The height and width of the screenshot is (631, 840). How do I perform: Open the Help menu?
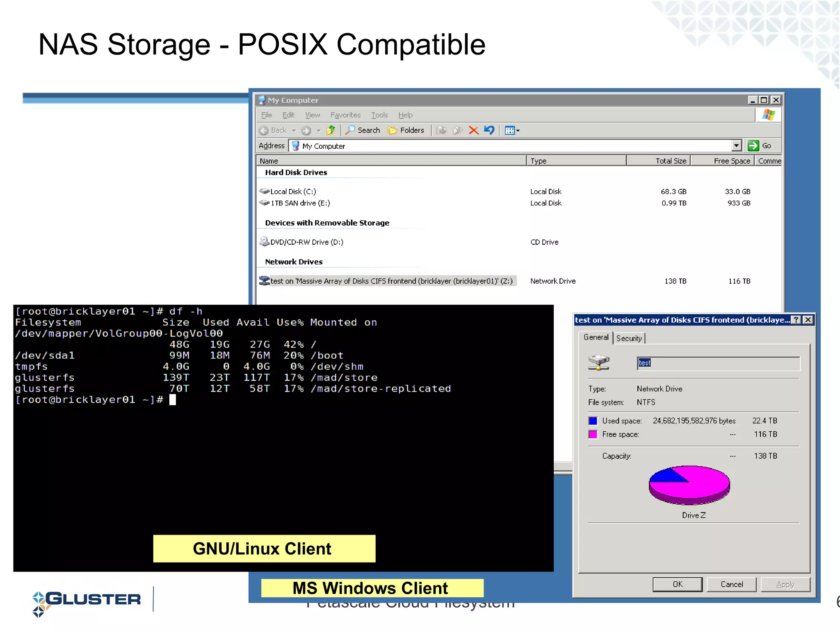click(x=405, y=115)
